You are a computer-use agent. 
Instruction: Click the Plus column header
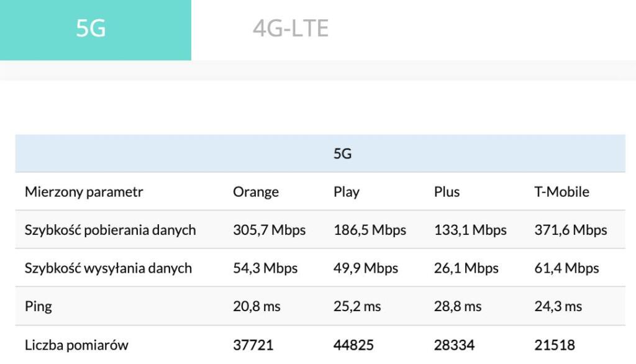coord(447,192)
